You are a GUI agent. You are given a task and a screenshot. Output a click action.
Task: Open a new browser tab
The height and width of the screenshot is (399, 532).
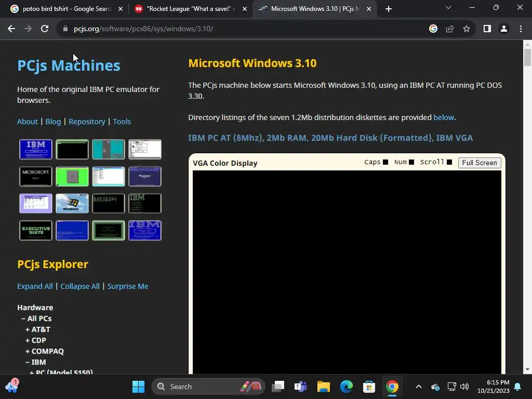click(x=389, y=9)
